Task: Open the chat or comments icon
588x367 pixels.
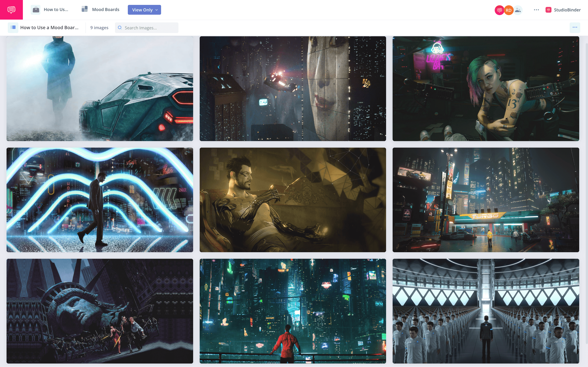Action: tap(11, 9)
